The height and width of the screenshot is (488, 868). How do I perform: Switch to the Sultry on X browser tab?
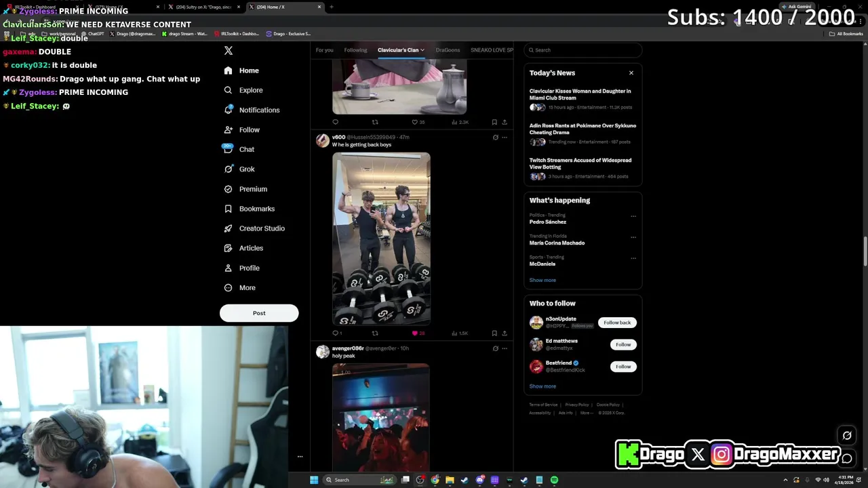pyautogui.click(x=203, y=7)
